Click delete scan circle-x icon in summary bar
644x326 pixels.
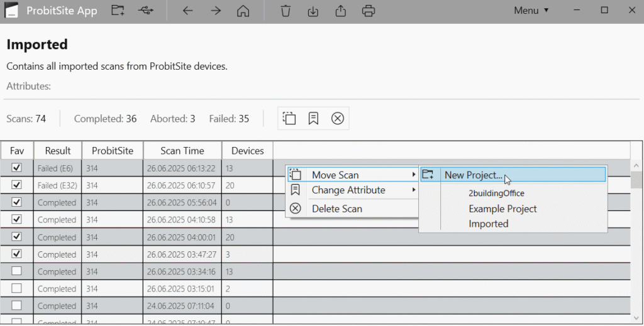[338, 119]
